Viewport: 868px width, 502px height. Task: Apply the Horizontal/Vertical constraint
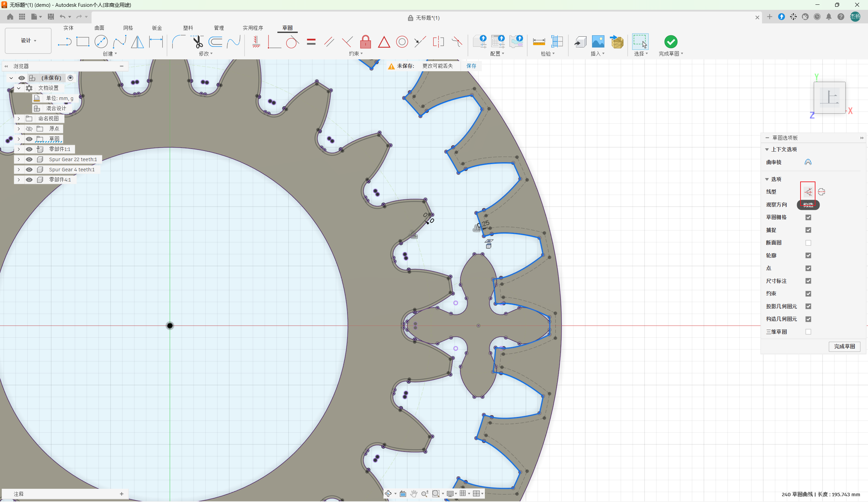(256, 42)
